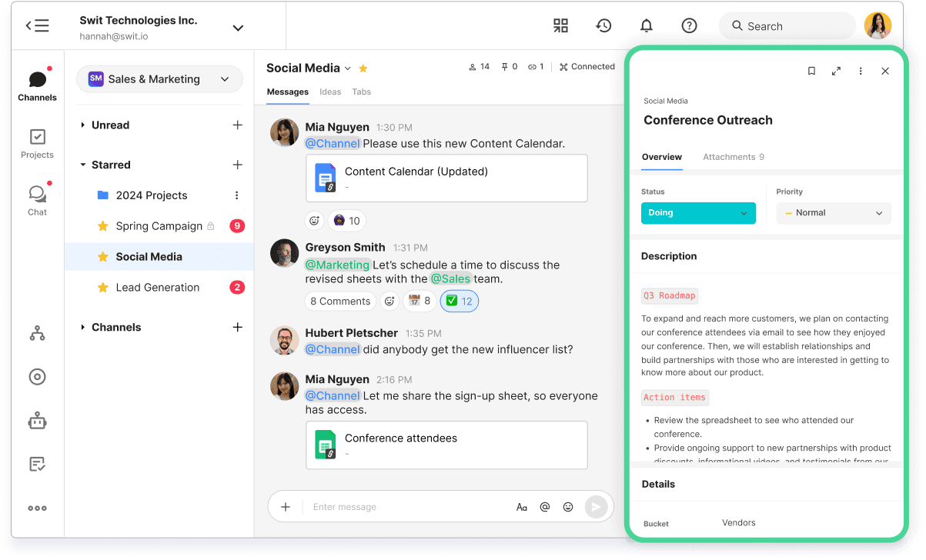The image size is (926, 560).
Task: Open the Attachments tab in task panel
Action: pos(733,157)
